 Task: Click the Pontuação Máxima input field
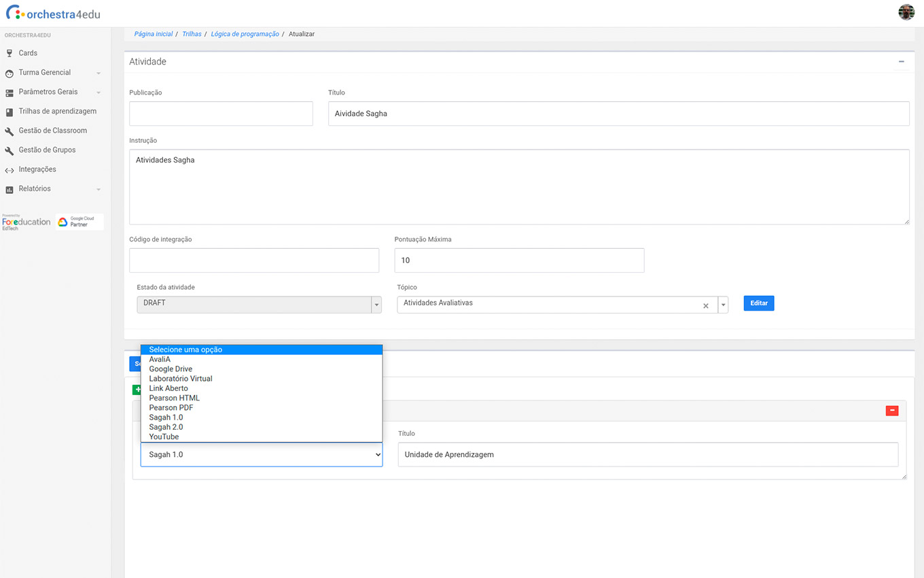519,260
